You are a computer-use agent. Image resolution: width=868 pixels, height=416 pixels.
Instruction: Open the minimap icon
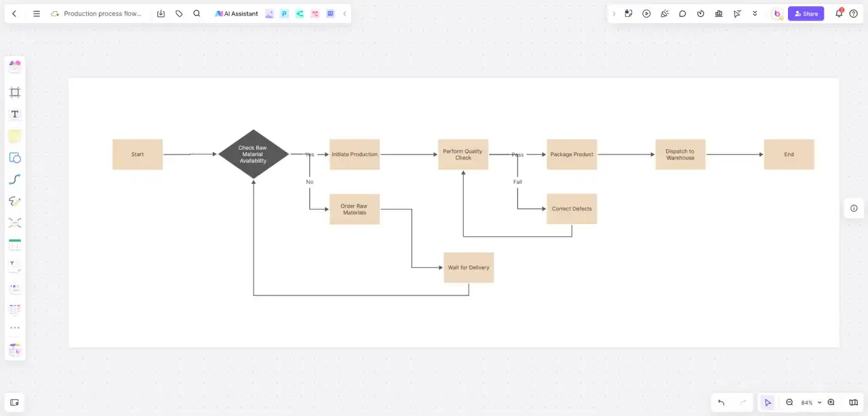tap(853, 402)
